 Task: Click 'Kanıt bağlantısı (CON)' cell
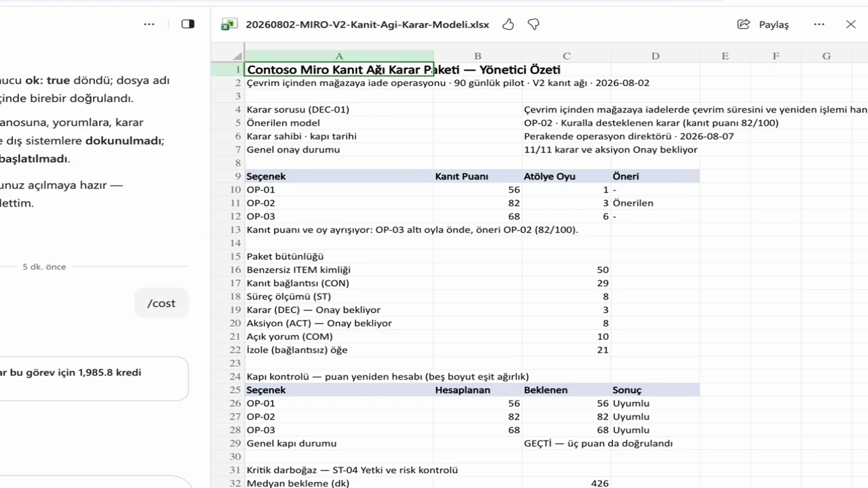[x=339, y=283]
